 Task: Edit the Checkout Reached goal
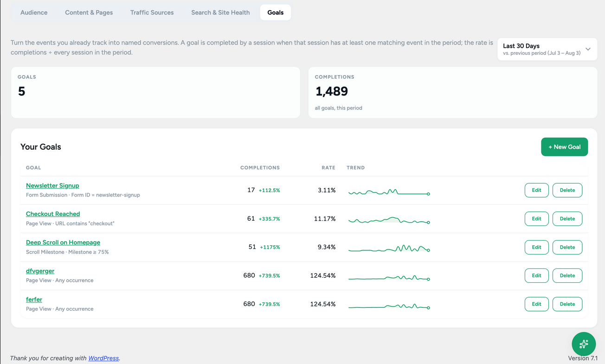[537, 219]
